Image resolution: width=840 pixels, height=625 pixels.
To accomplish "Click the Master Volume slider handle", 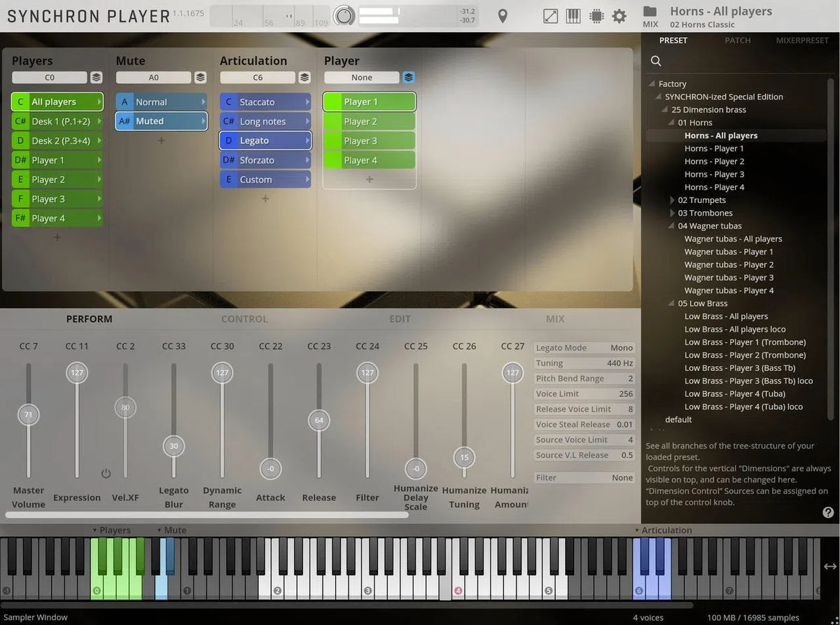I will pyautogui.click(x=29, y=414).
